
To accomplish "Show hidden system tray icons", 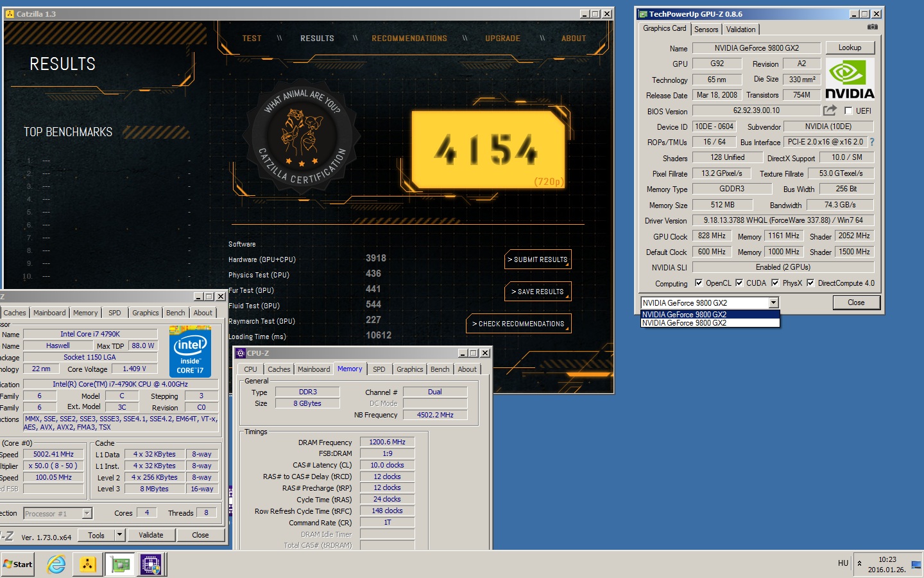I will point(860,564).
